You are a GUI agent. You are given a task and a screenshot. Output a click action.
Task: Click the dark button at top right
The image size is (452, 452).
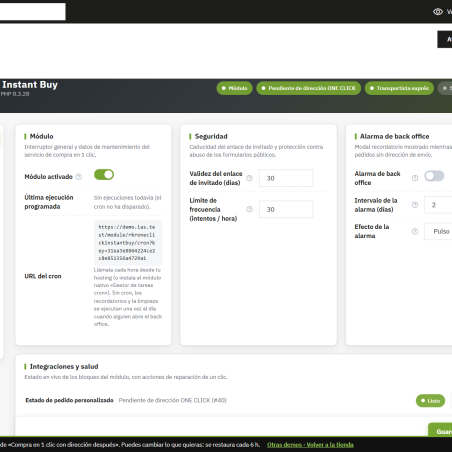tap(445, 39)
